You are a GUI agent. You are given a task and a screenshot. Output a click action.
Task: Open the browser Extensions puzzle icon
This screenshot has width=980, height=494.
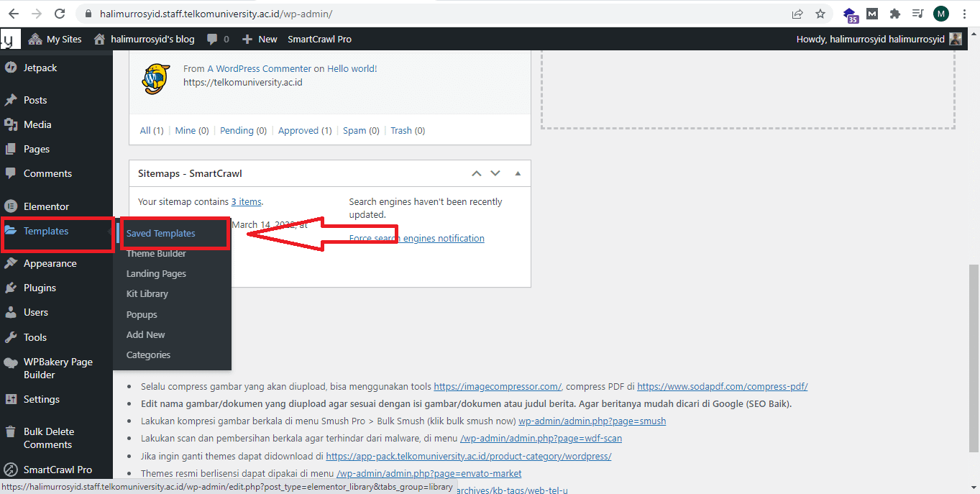[894, 14]
